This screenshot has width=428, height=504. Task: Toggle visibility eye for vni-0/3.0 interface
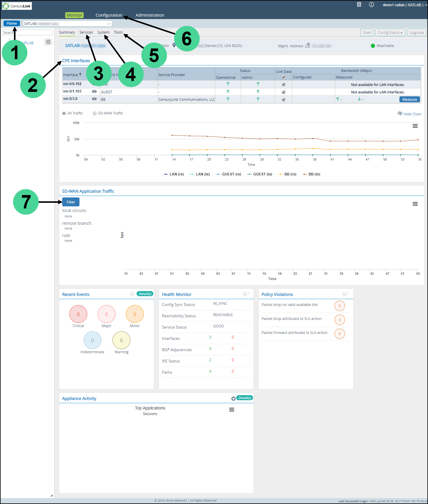coord(94,99)
